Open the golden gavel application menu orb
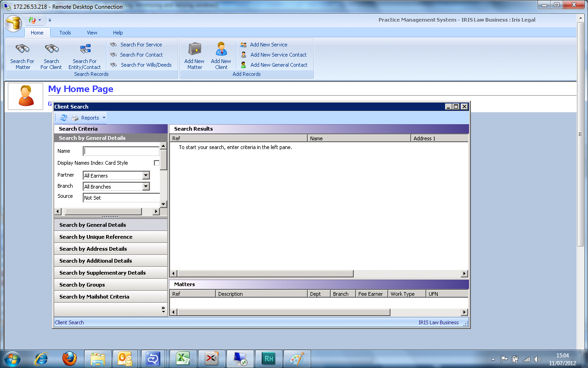 coord(13,23)
